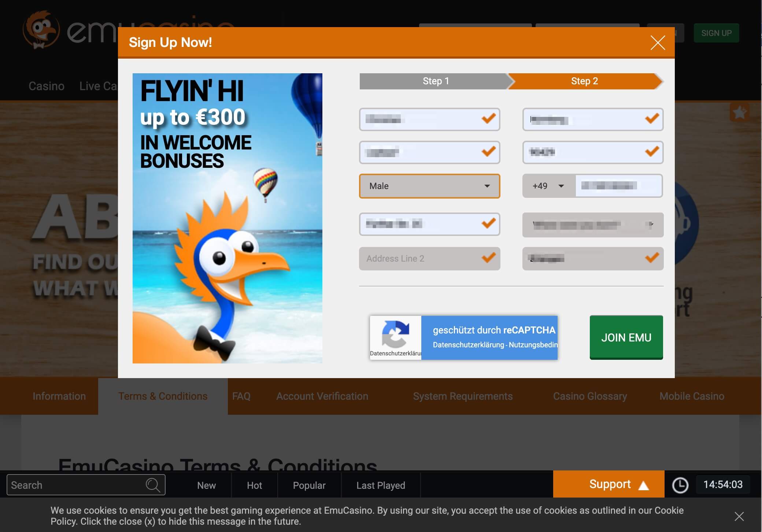
Task: Click the Casino navigation item
Action: [47, 86]
